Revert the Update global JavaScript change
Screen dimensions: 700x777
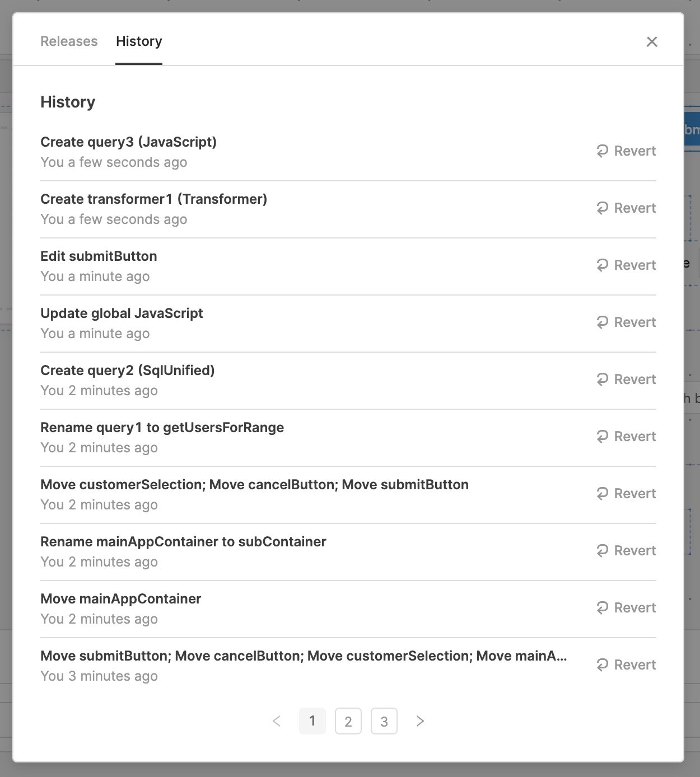[x=626, y=322]
